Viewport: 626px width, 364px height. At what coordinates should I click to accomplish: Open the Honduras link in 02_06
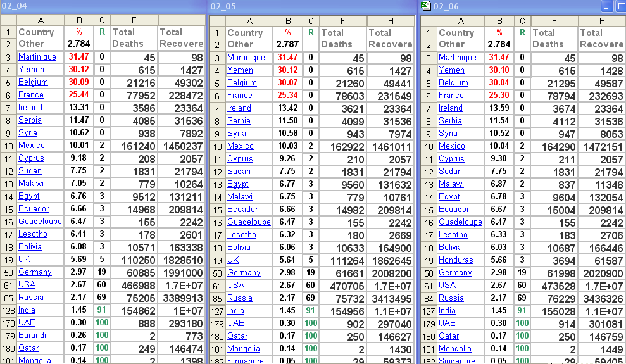pos(456,260)
